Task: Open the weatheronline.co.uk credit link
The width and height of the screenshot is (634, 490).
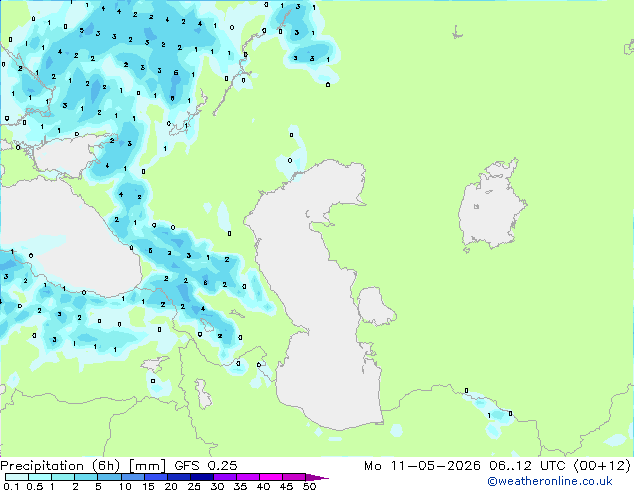Action: pos(549,481)
